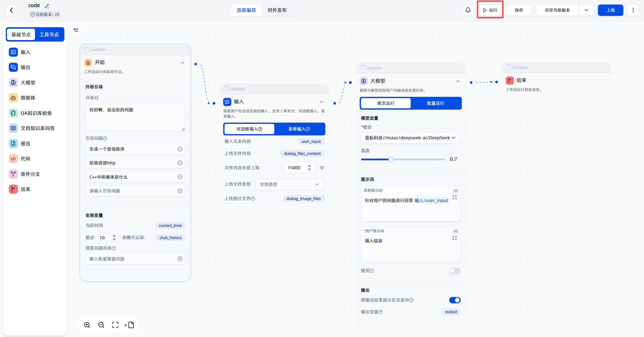Disable showing output in conversation toggle
This screenshot has height=337, width=644.
pos(454,300)
